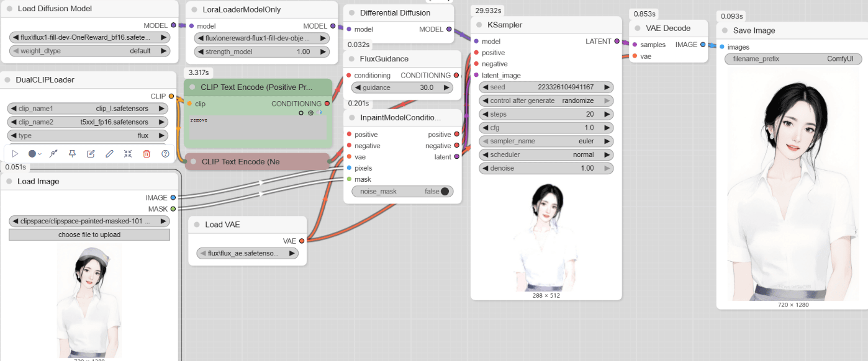Click the collapse arrows icon in toolbar
This screenshot has width=868, height=361.
pyautogui.click(x=128, y=154)
